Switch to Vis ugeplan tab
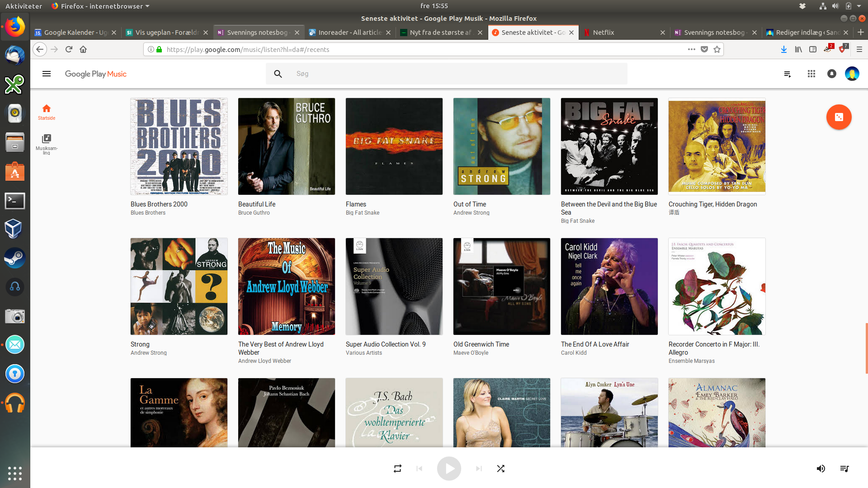The height and width of the screenshot is (488, 868). [x=167, y=33]
